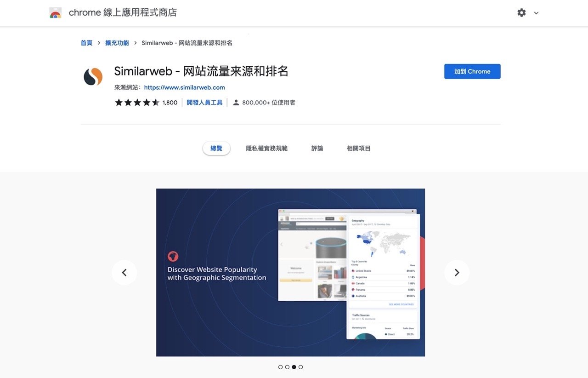Select the second carousel dot
Image resolution: width=588 pixels, height=378 pixels.
[287, 367]
